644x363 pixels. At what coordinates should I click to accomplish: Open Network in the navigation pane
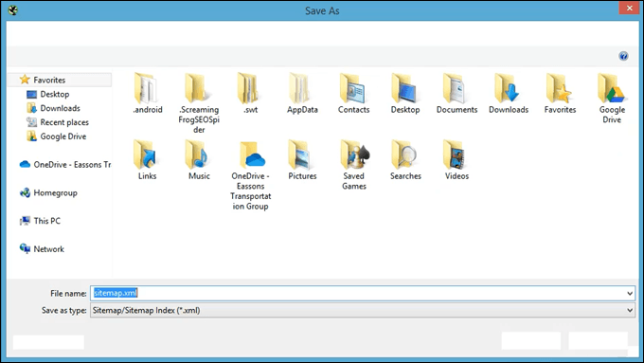[x=48, y=248]
